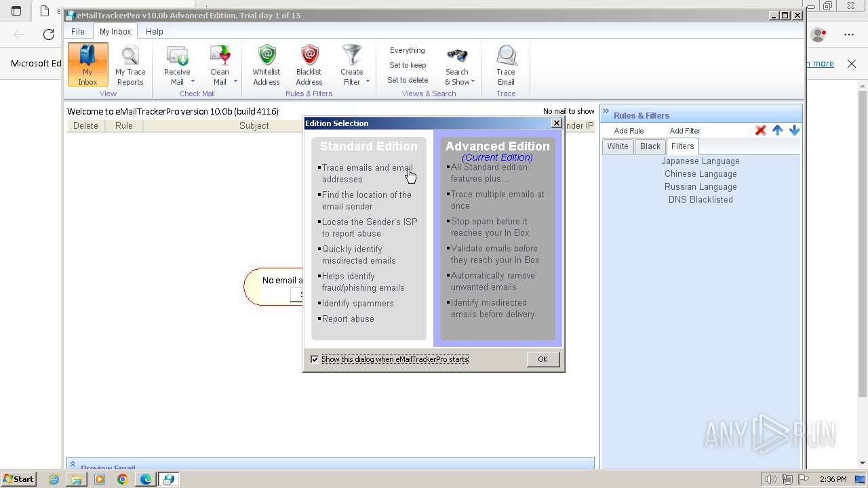Click the Receive Mail icon

(177, 57)
